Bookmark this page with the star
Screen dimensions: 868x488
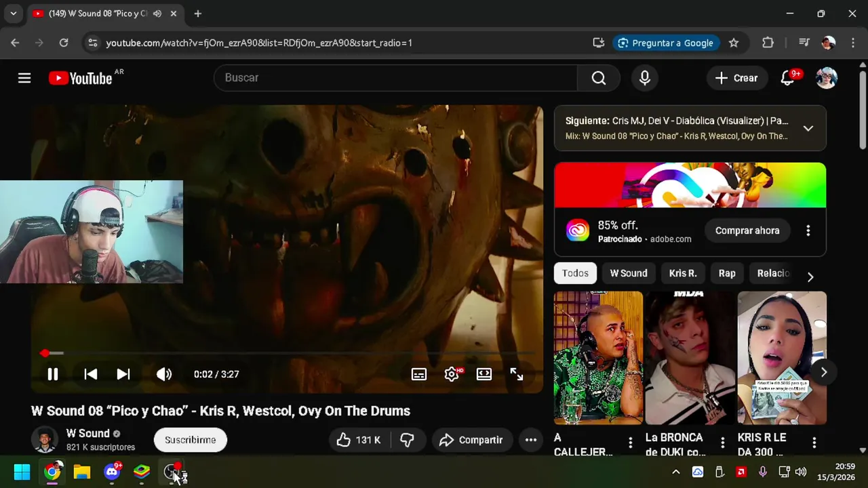(x=734, y=43)
